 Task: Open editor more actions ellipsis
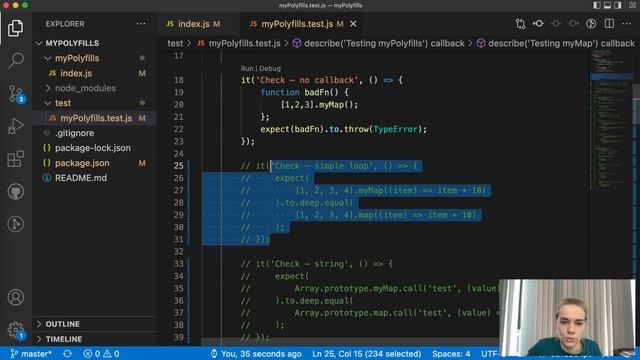tap(627, 24)
